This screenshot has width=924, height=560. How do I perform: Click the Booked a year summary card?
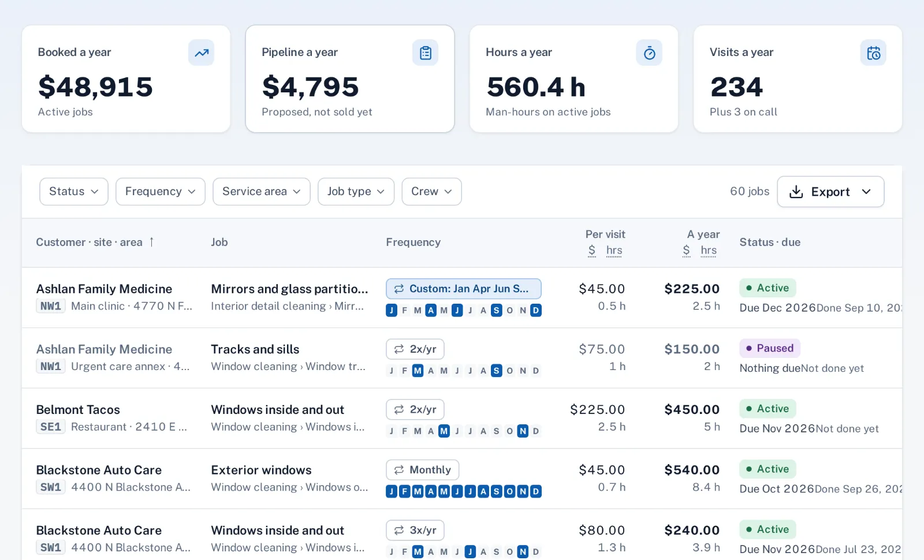pos(126,79)
